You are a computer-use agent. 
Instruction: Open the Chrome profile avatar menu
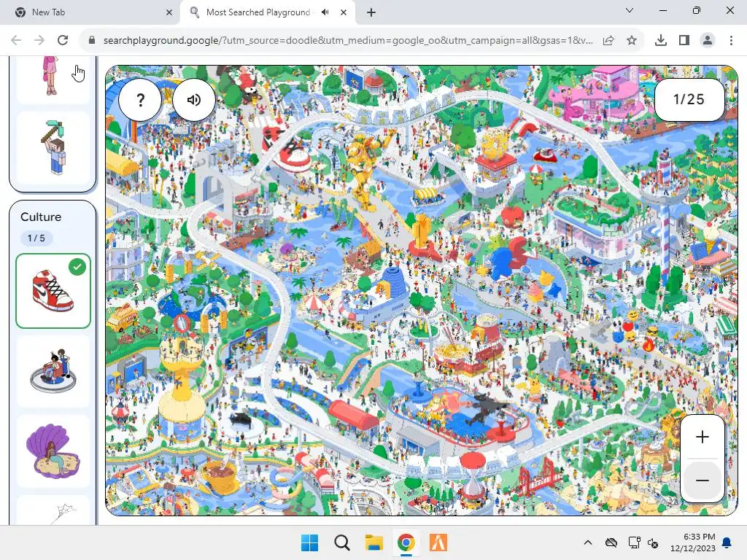[x=708, y=41]
